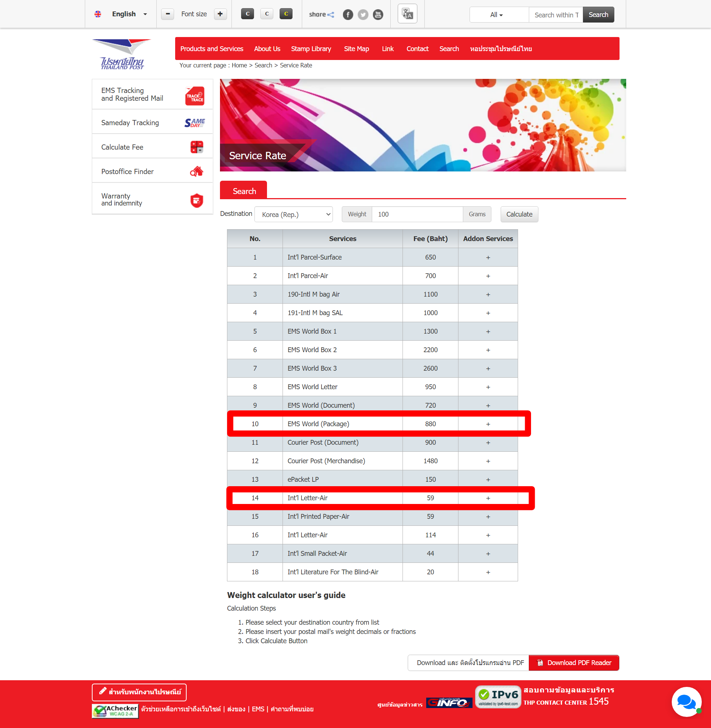The width and height of the screenshot is (711, 728).
Task: Click the Facebook share icon
Action: point(348,14)
